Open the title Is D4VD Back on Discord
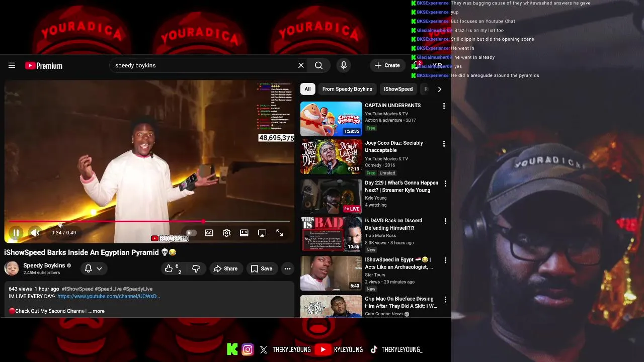The width and height of the screenshot is (644, 362). pyautogui.click(x=393, y=224)
